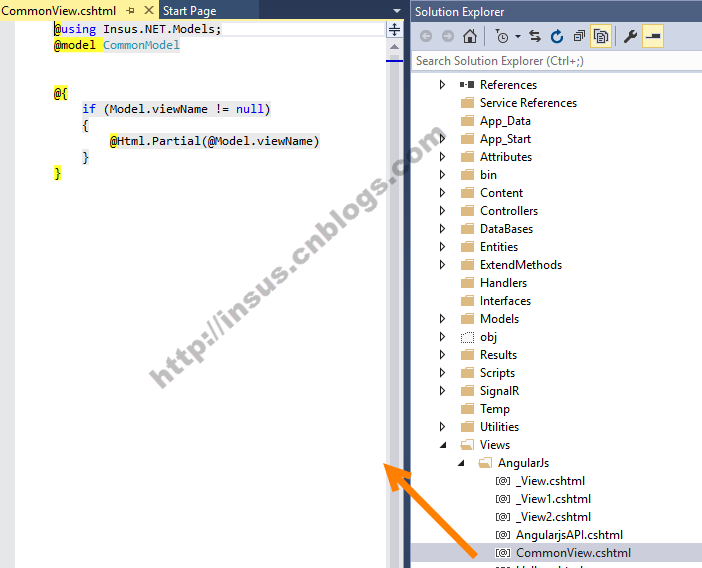Screen dimensions: 702x568
Task: Select the Handlers folder icon
Action: (x=467, y=283)
